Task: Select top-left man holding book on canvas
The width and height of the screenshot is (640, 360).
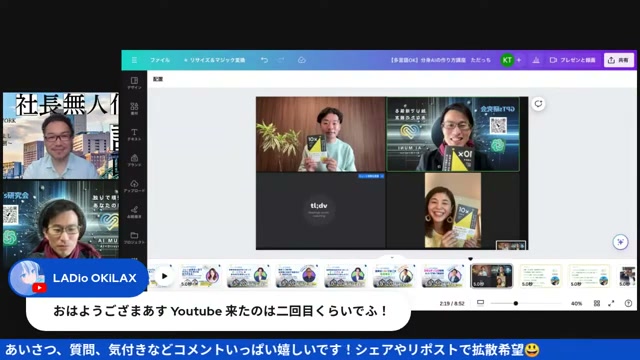Action: (x=321, y=134)
